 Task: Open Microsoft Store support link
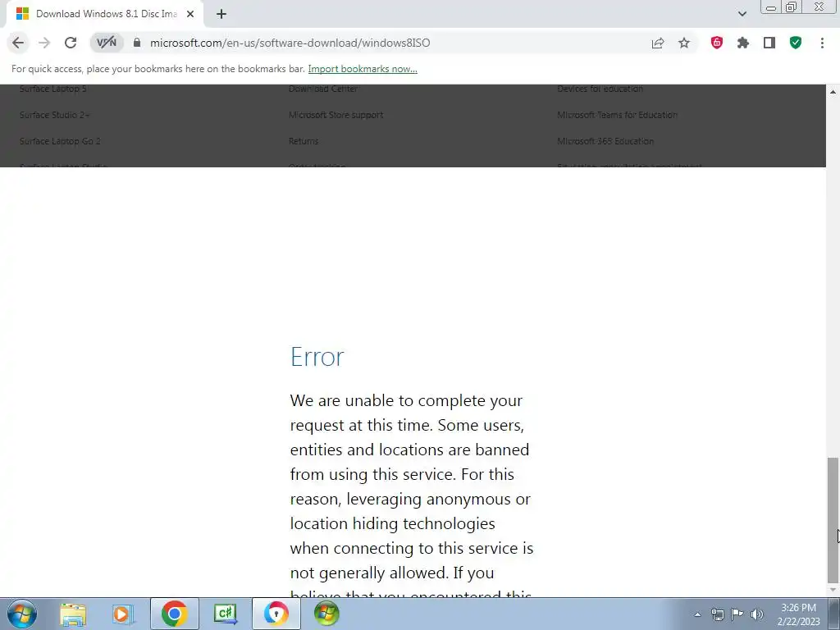click(x=336, y=115)
